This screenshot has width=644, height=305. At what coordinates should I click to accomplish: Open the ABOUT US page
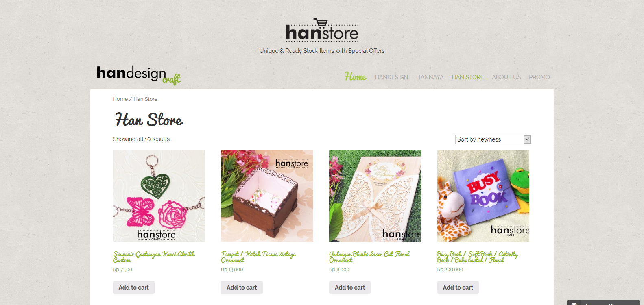click(x=506, y=77)
